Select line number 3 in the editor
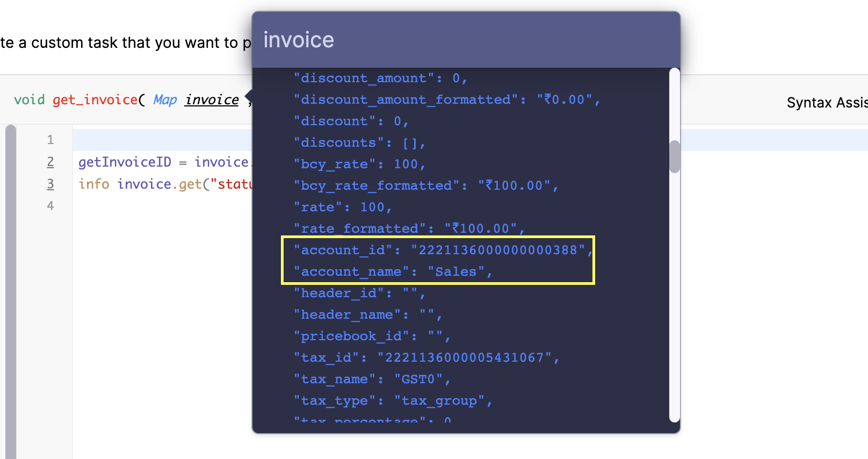This screenshot has height=459, width=868. 50,183
